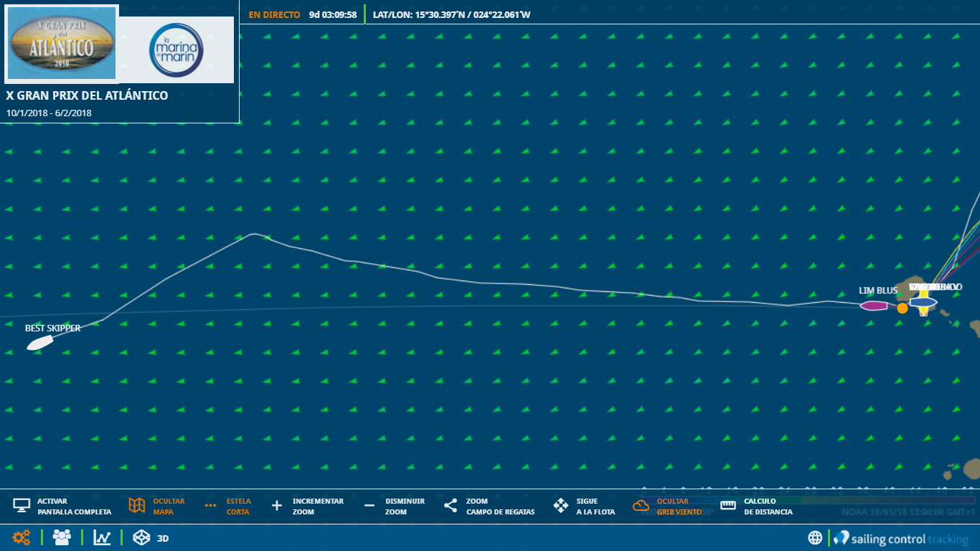The width and height of the screenshot is (980, 551).
Task: Click the minus icon for Disminuir Zoom
Action: tap(369, 506)
